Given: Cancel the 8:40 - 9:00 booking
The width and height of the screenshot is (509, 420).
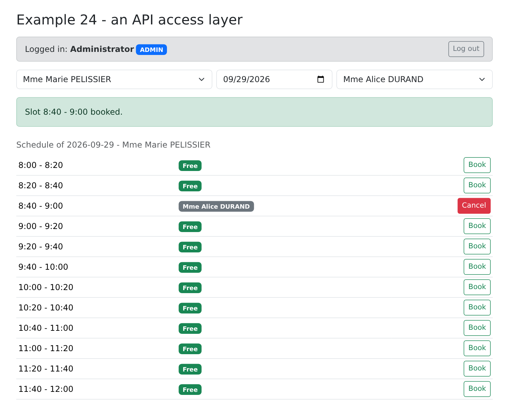Looking at the screenshot, I should point(474,206).
